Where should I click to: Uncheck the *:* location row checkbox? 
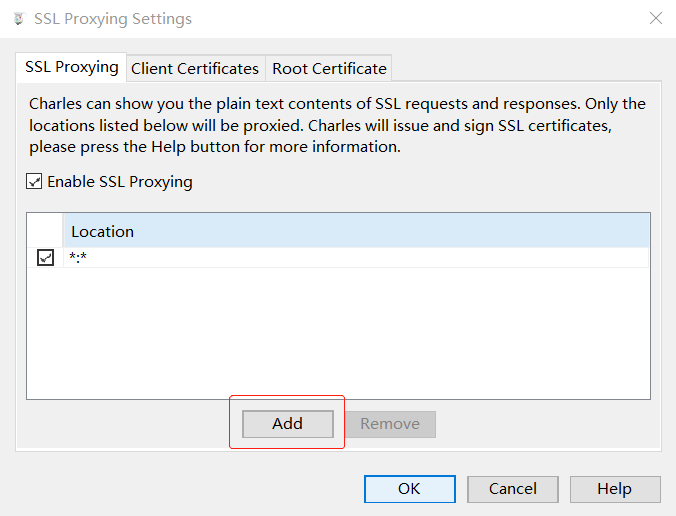point(45,258)
